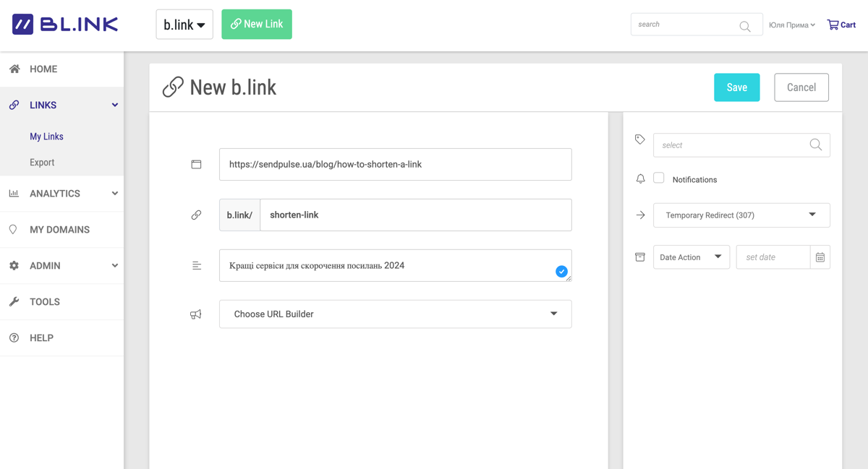This screenshot has width=868, height=469.
Task: Click the magnifier icon in the tags select field
Action: [x=816, y=145]
